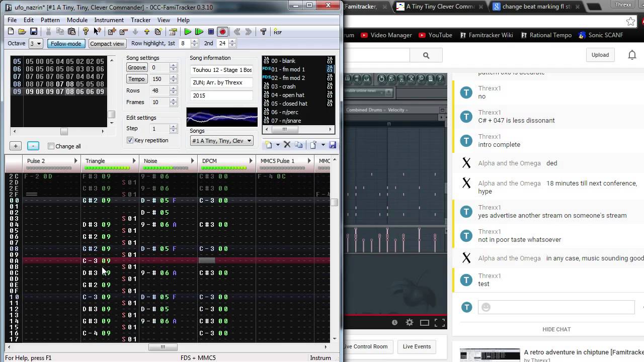Viewport: 644px width, 362px height.
Task: Toggle the Compact view button
Action: tap(107, 44)
